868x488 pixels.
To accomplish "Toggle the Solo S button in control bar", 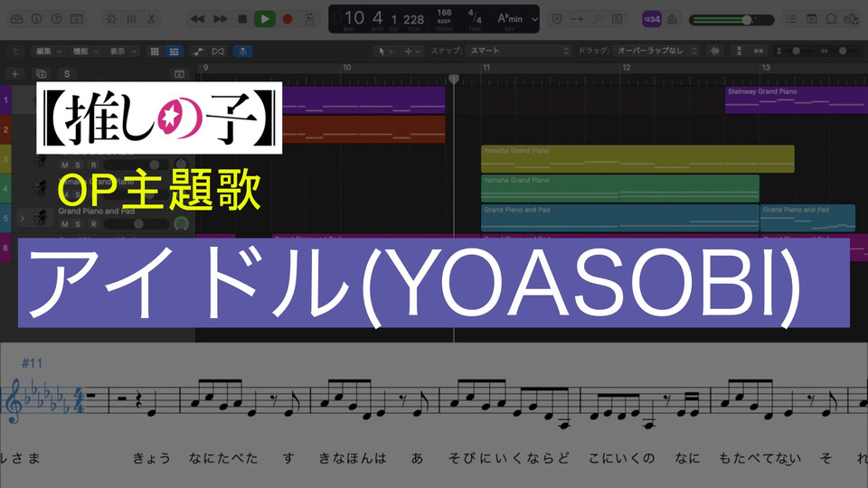I will click(x=617, y=19).
